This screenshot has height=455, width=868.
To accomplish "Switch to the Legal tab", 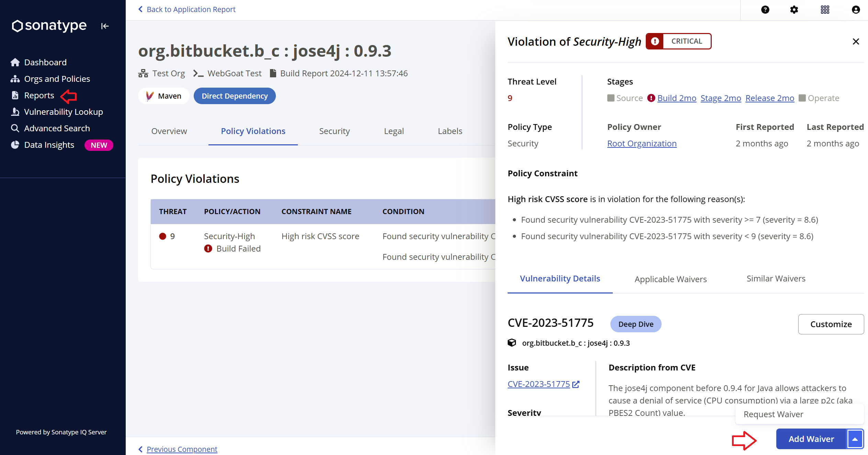I will click(x=394, y=131).
